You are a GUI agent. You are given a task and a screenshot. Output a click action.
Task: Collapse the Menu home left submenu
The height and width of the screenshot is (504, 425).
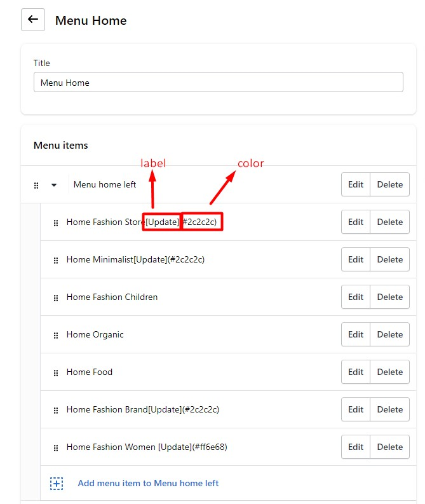click(54, 185)
